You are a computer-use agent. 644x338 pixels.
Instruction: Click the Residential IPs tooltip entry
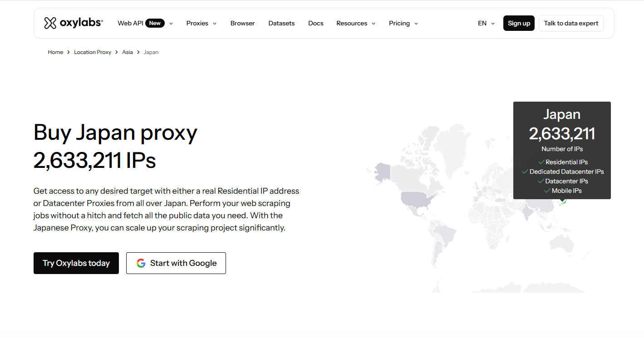point(563,162)
